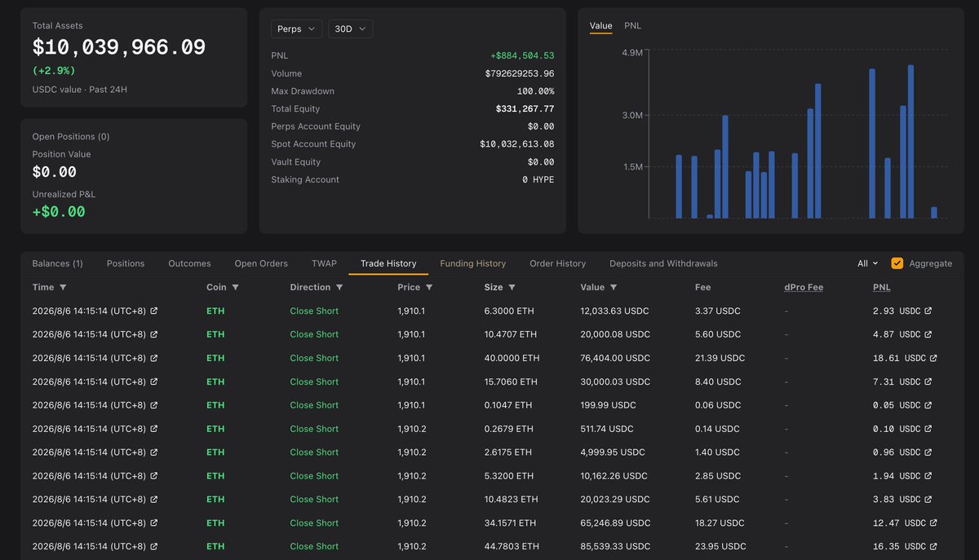
Task: Open explorer link for the 40.0000 ETH trade time
Action: point(154,358)
